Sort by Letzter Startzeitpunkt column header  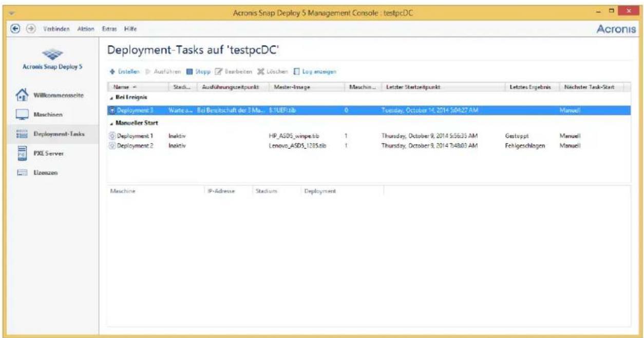(x=443, y=87)
